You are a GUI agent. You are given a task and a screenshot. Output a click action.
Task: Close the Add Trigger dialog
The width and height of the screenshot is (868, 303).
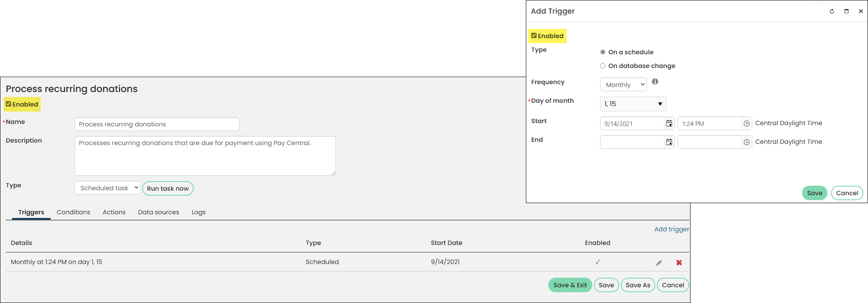861,11
